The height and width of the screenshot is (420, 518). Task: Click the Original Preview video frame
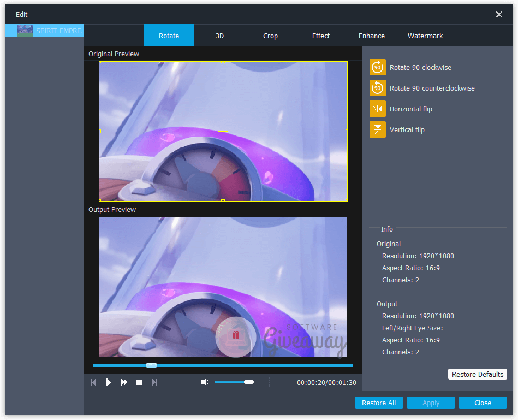(x=223, y=131)
